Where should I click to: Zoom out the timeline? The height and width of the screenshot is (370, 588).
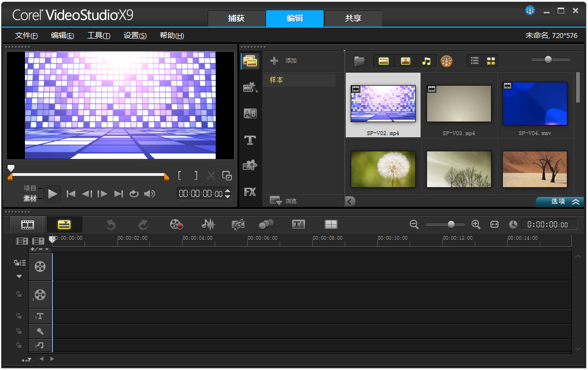click(414, 225)
